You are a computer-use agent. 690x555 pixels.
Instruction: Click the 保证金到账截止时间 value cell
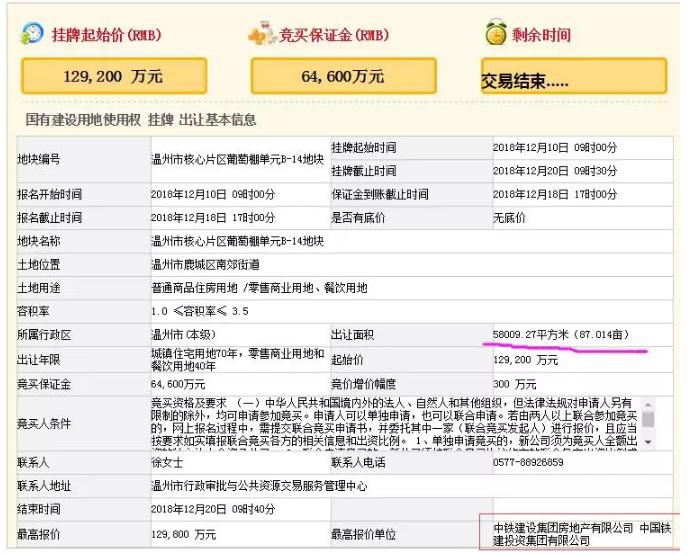tap(583, 194)
